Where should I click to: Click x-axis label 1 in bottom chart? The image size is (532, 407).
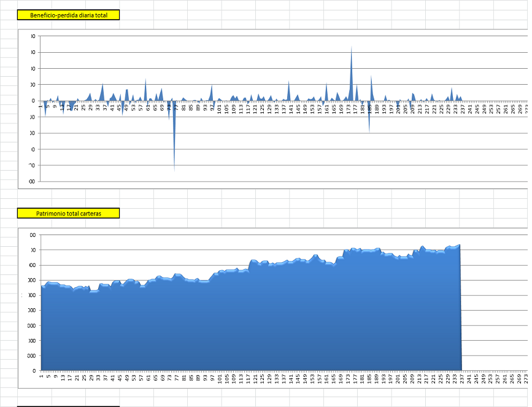pyautogui.click(x=41, y=376)
